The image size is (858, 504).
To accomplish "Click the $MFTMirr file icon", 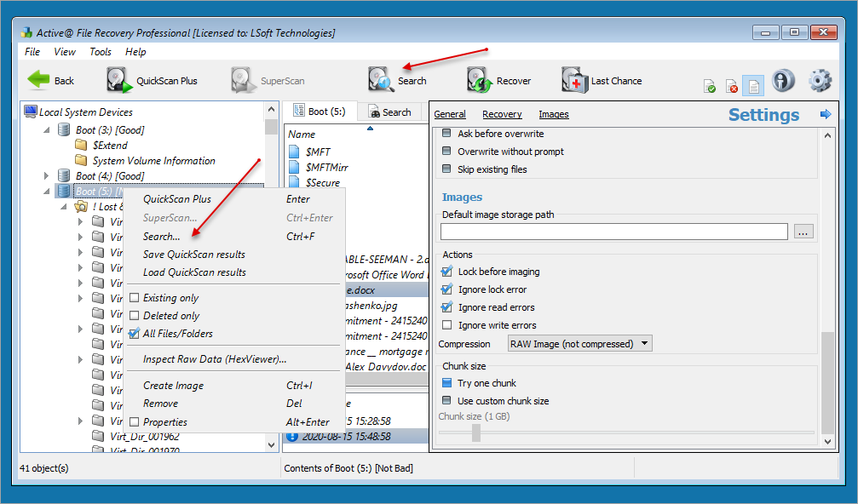I will [294, 167].
